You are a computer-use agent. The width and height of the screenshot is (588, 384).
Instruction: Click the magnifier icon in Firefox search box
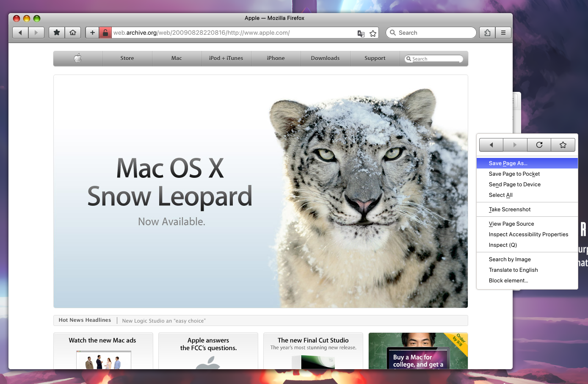[x=393, y=33]
